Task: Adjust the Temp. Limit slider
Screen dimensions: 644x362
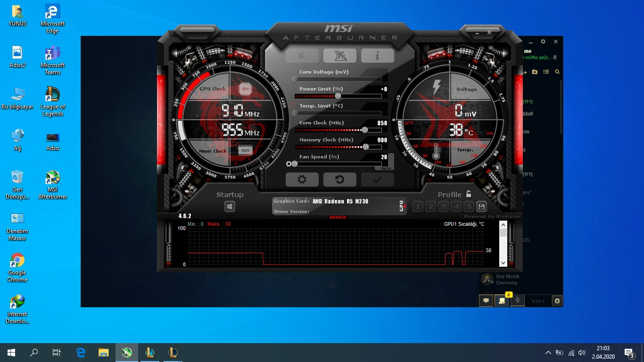Action: point(338,113)
